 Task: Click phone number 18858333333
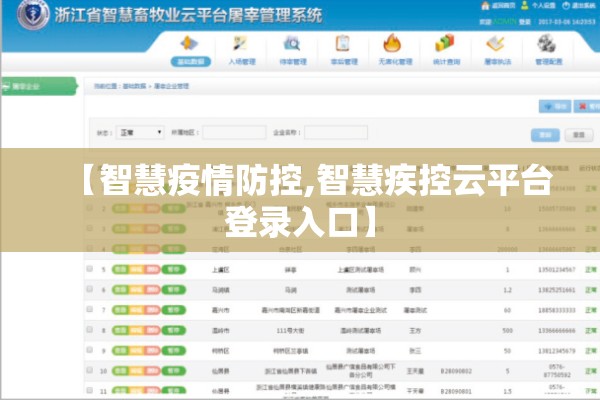[x=557, y=310]
